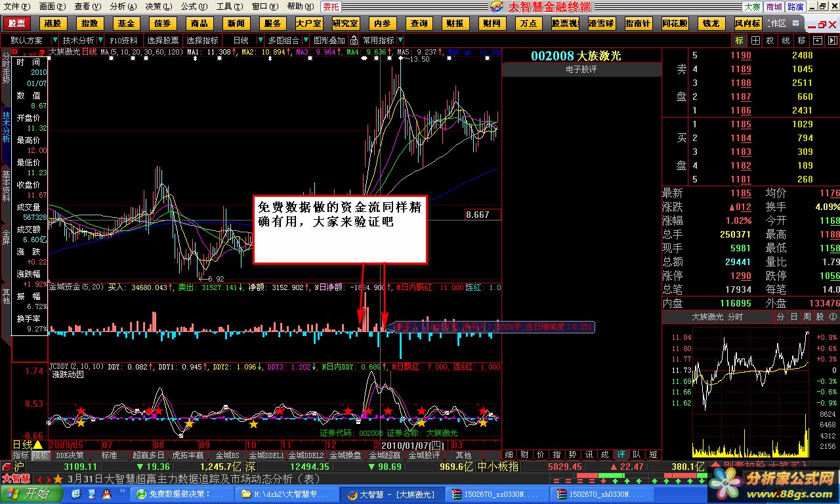This screenshot has width=840, height=504.
Task: Toggle the 图形叠加 option
Action: (329, 40)
